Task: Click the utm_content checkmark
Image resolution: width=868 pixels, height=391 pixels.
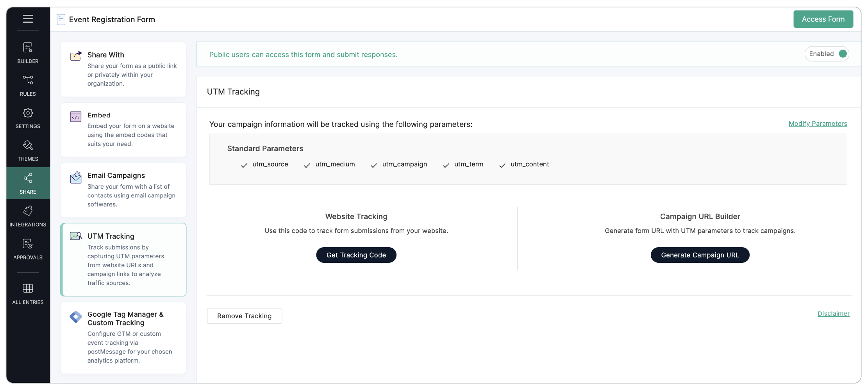Action: click(x=502, y=166)
